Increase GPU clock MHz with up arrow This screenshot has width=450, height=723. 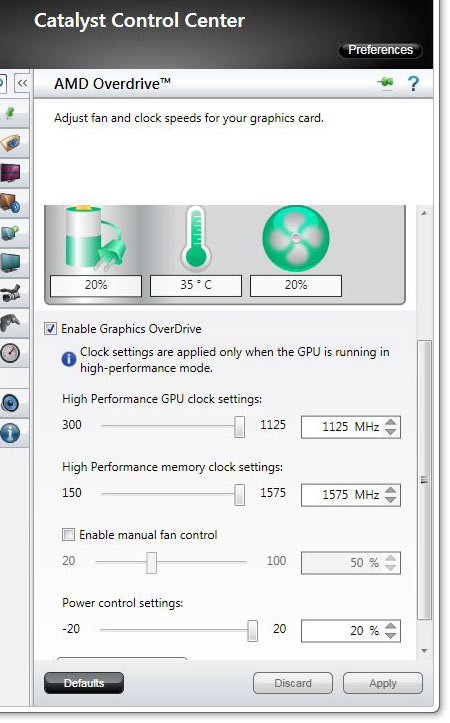pos(391,422)
